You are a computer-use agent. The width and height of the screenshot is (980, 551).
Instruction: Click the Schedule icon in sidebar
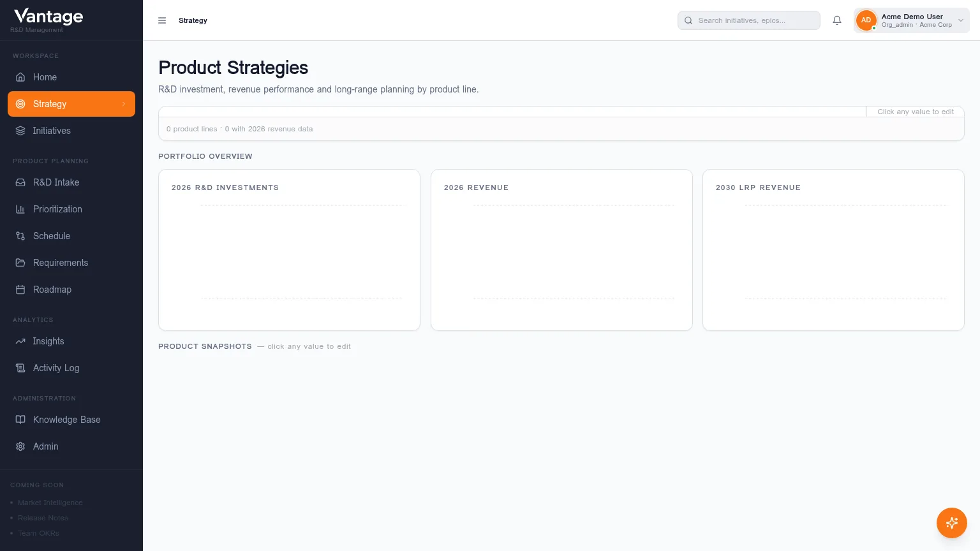pos(20,236)
